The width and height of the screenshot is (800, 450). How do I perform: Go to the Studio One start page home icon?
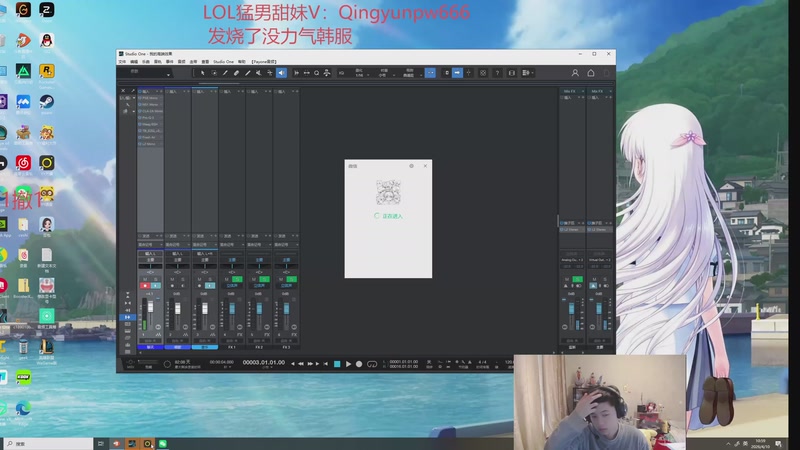(x=591, y=73)
